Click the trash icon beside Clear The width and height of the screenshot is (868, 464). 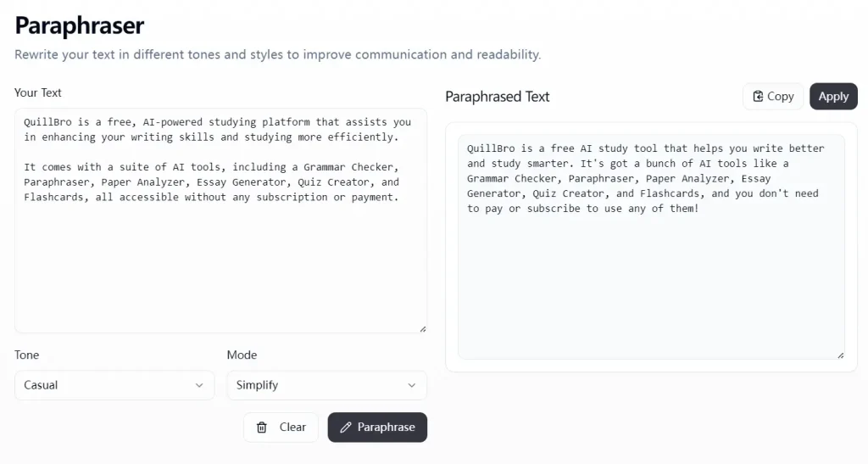point(262,428)
